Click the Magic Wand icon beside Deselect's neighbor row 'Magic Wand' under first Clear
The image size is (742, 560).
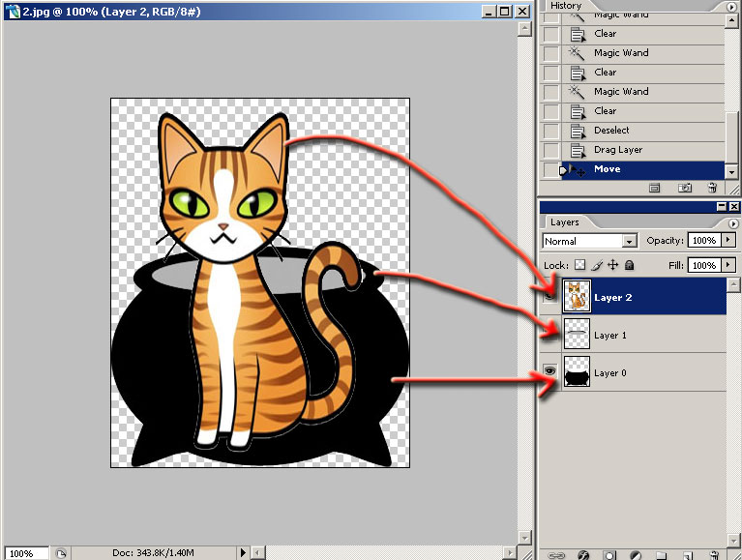[577, 52]
